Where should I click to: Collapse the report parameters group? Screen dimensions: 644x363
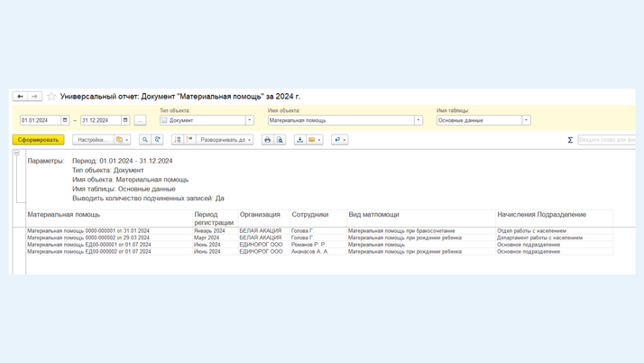pos(16,154)
